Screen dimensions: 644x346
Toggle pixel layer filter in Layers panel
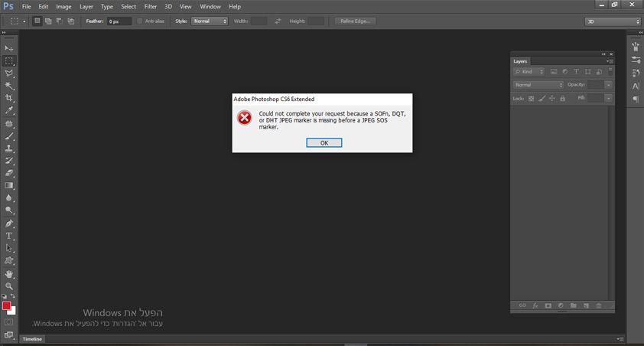[x=554, y=72]
